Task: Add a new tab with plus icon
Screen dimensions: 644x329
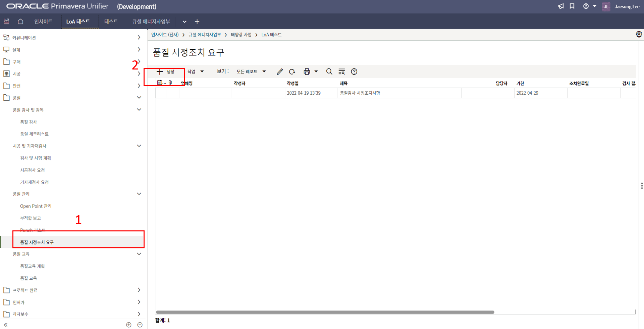Action: pyautogui.click(x=197, y=21)
